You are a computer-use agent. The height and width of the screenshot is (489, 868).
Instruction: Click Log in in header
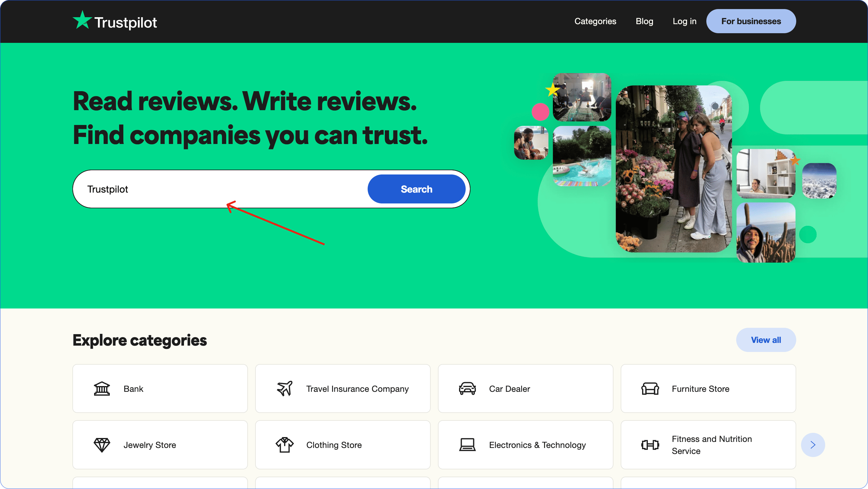click(x=684, y=21)
